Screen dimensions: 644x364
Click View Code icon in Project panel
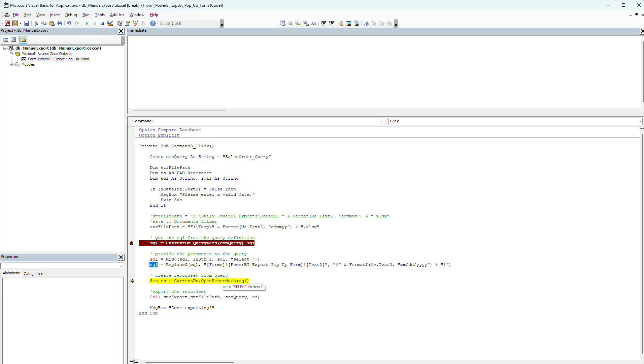coord(6,40)
